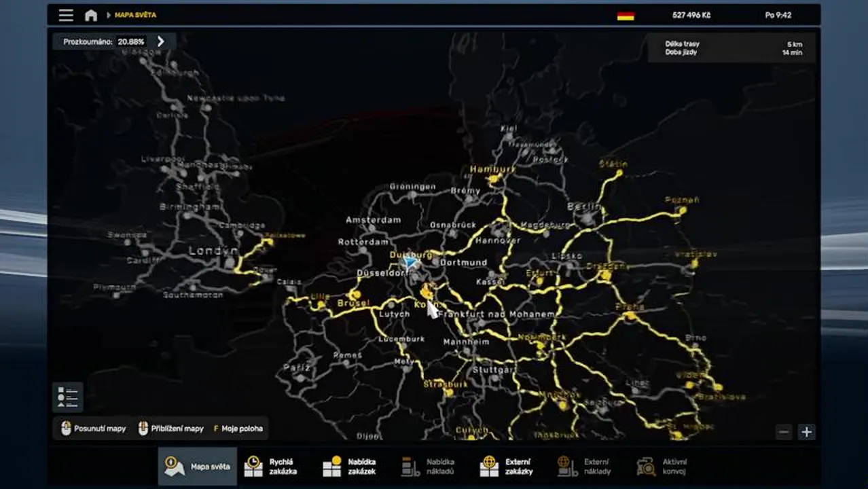
Task: Click the Kassel city label
Action: coord(490,281)
